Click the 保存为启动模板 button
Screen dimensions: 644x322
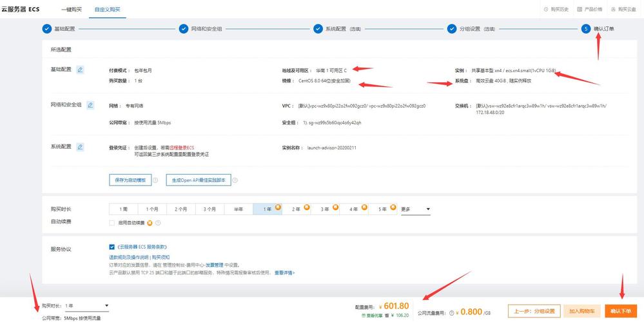[x=130, y=180]
